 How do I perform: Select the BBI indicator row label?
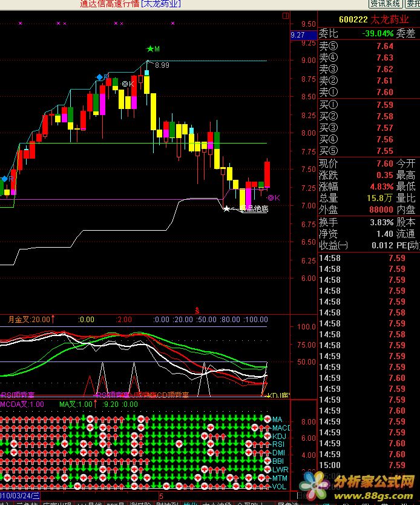pos(278,461)
